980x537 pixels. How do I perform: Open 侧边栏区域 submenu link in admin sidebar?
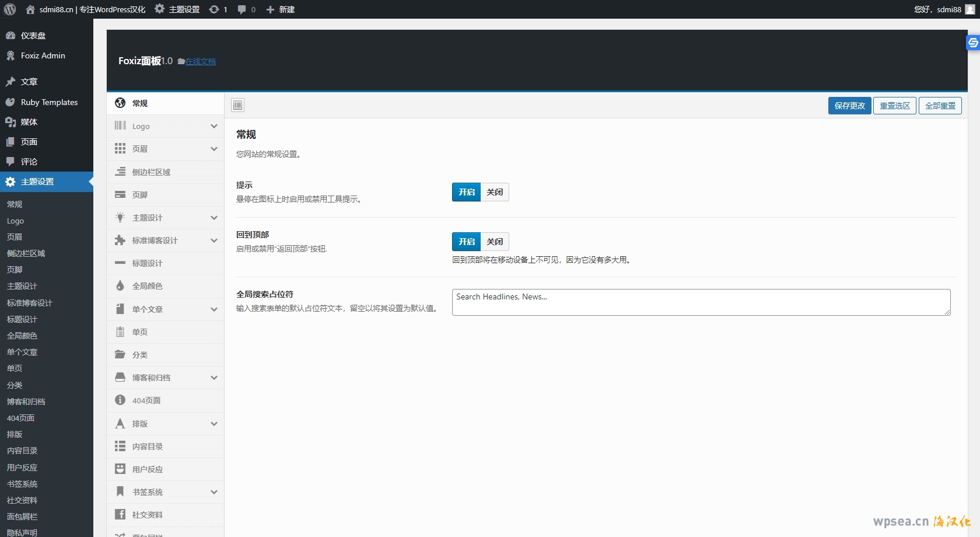click(x=26, y=253)
